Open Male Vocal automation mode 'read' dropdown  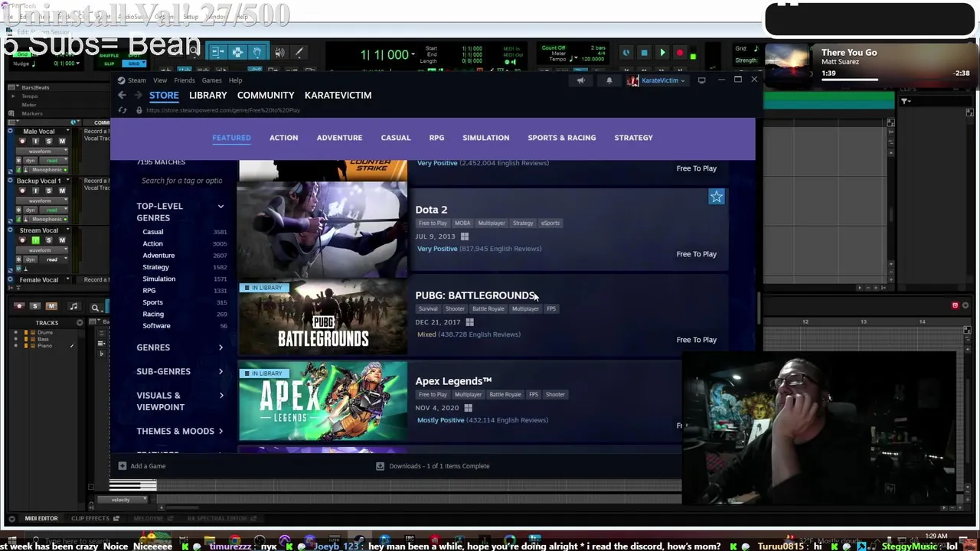tap(52, 161)
